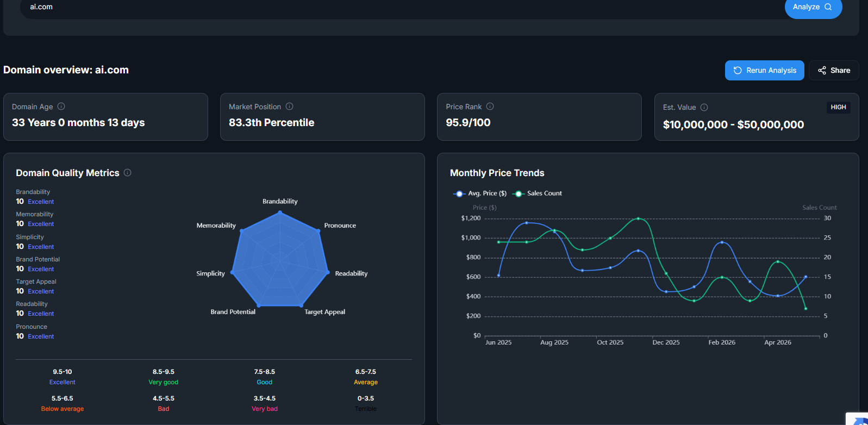Screen dimensions: 868x425
Task: Click the "Monthly Price Trends" heading
Action: (497, 173)
